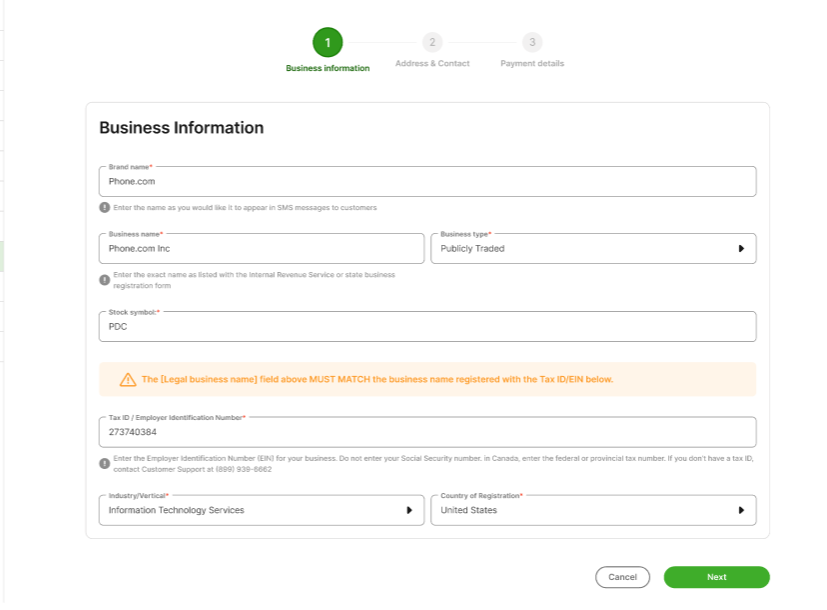Click the Brand name input field

click(x=427, y=182)
